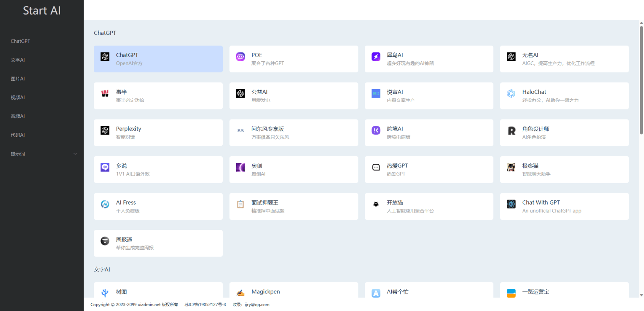This screenshot has width=644, height=311.
Task: Click the 热爱GPT robot face icon
Action: click(x=376, y=167)
